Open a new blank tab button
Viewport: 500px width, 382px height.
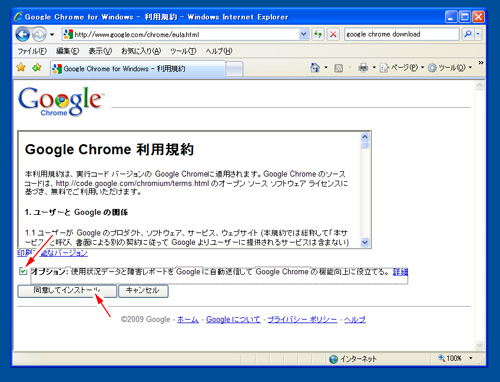point(234,69)
